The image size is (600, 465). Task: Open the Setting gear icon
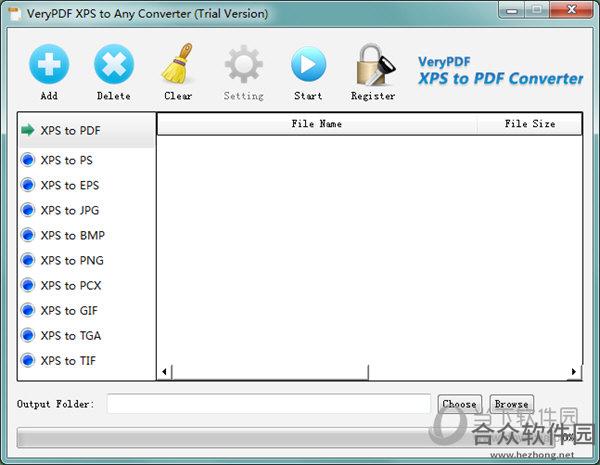click(243, 64)
